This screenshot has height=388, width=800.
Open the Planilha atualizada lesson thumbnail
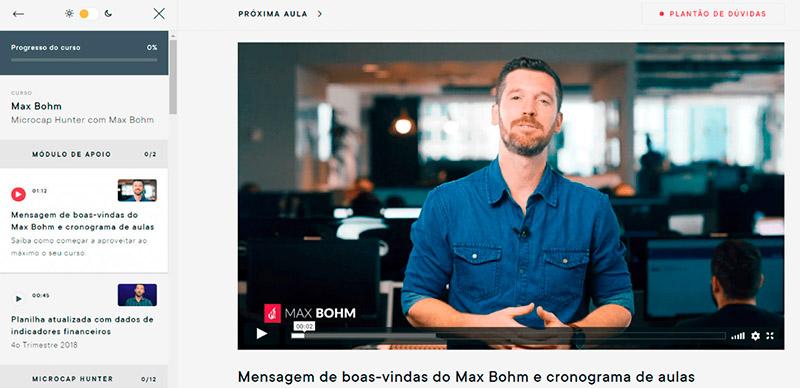tap(137, 295)
